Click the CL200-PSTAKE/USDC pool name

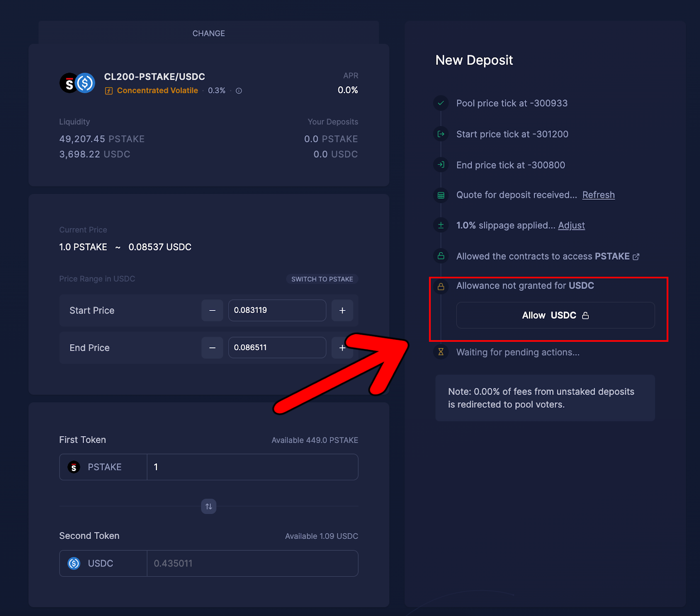(154, 77)
